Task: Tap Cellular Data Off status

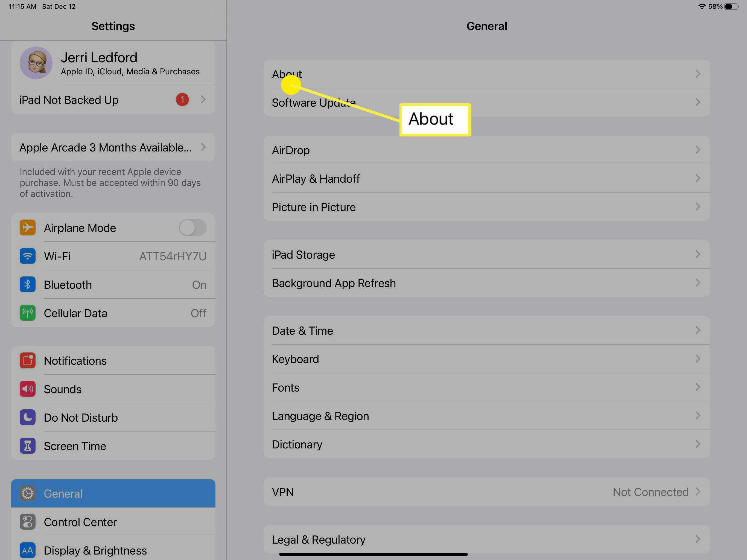Action: 199,313
